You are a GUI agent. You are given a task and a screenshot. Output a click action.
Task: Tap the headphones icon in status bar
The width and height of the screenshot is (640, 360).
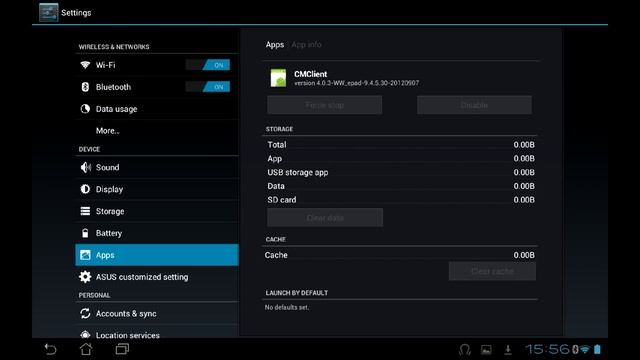[x=464, y=350]
